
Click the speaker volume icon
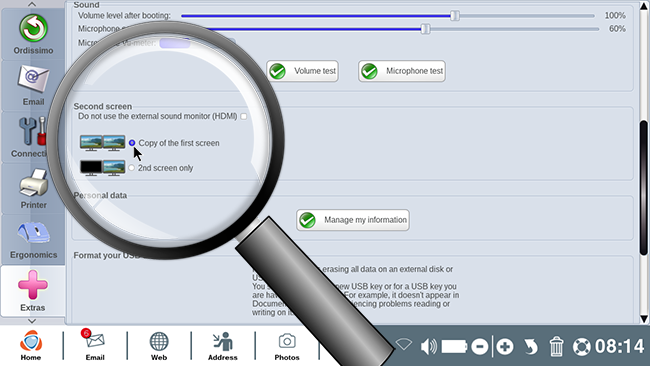click(429, 346)
